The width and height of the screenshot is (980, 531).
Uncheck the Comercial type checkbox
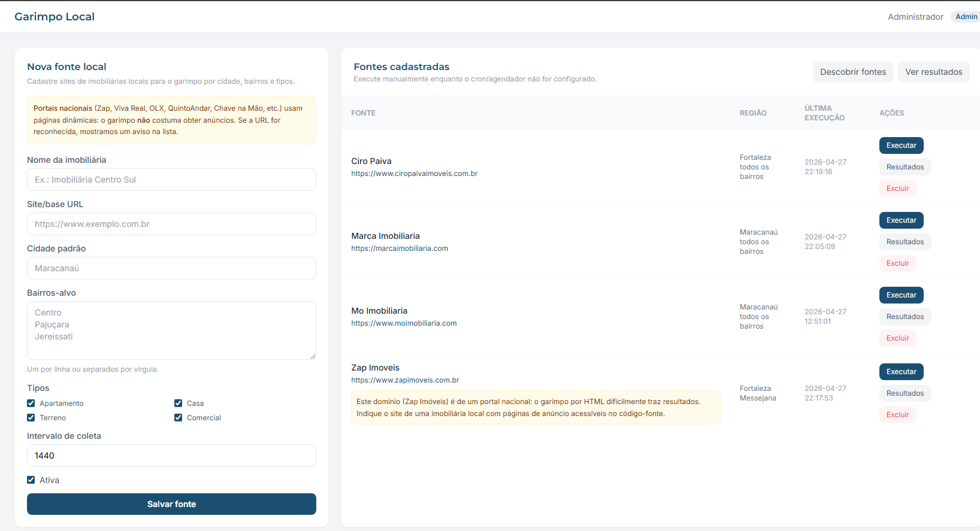click(x=179, y=418)
